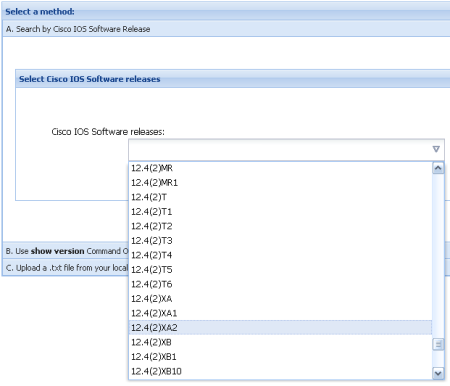Select release 12.4(2)XB
This screenshot has height=386, width=450.
(x=280, y=342)
